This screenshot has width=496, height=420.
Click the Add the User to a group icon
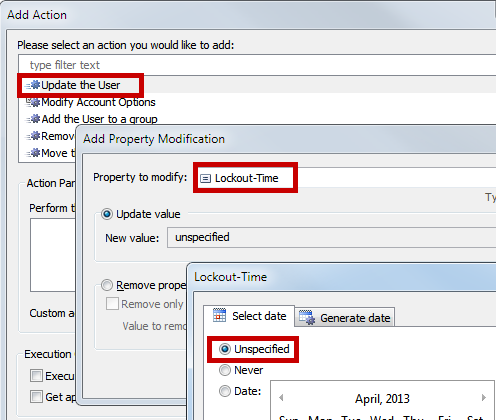click(33, 119)
